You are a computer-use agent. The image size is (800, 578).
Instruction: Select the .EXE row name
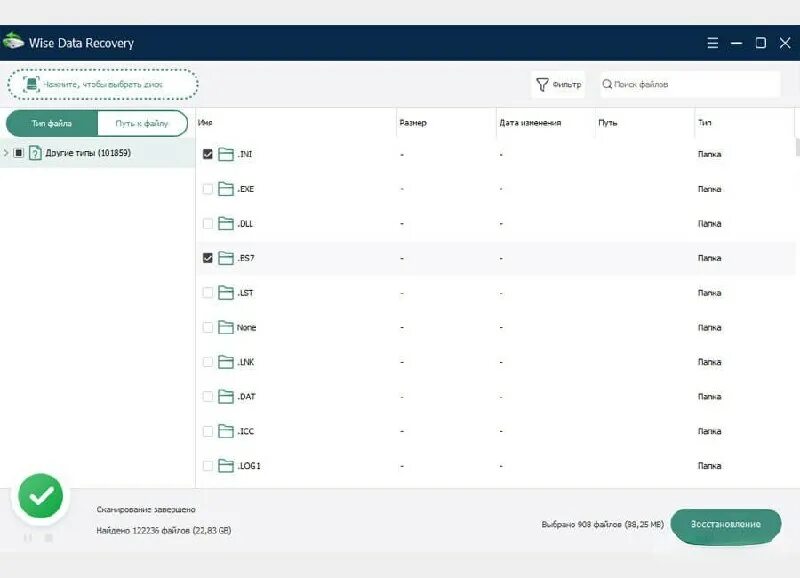pos(245,189)
